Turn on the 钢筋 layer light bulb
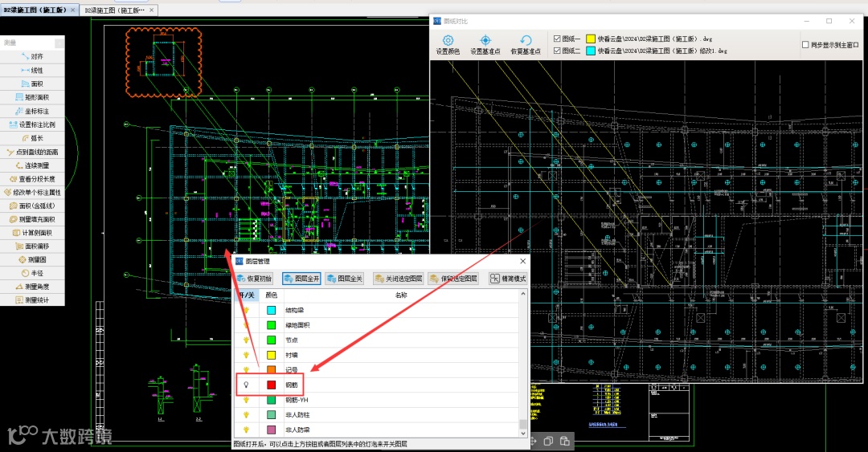 tap(247, 385)
